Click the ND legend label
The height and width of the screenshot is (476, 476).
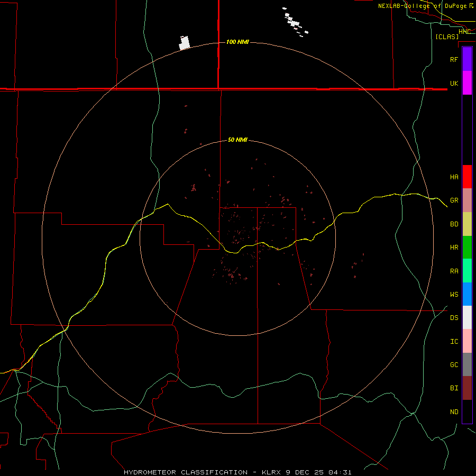coord(454,411)
